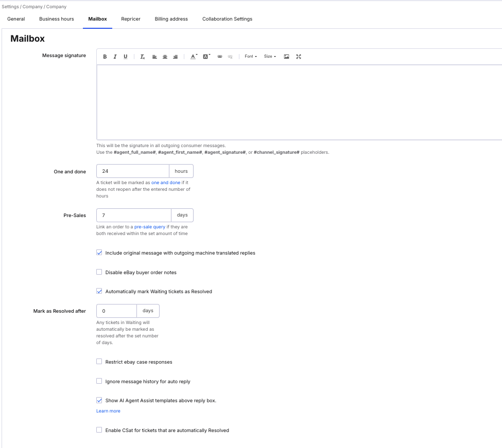Click the remove formatting icon
This screenshot has height=448, width=502.
(x=143, y=57)
